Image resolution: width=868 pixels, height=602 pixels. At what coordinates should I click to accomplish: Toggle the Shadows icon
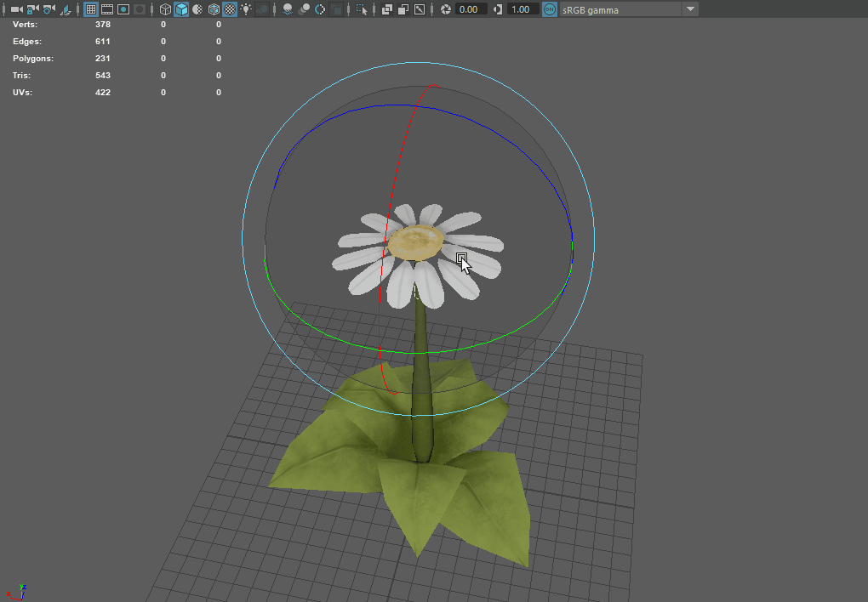pos(262,9)
